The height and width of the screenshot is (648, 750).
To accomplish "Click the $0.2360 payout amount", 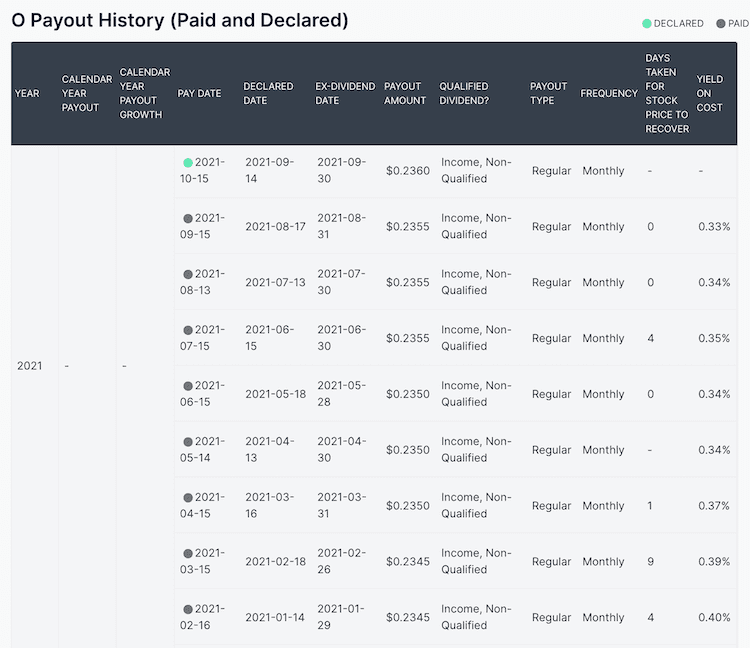I will coord(408,171).
